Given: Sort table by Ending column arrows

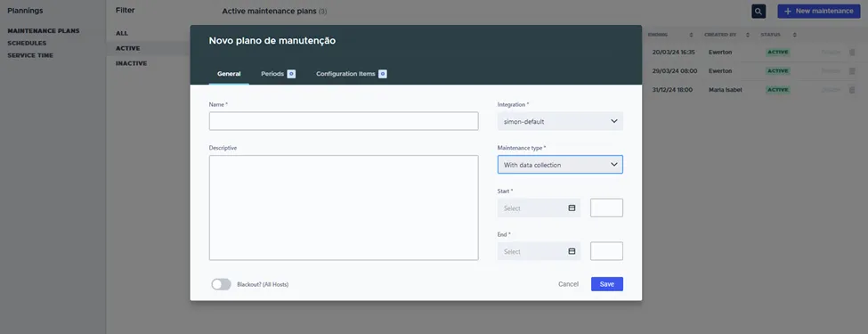Looking at the screenshot, I should coord(692,35).
